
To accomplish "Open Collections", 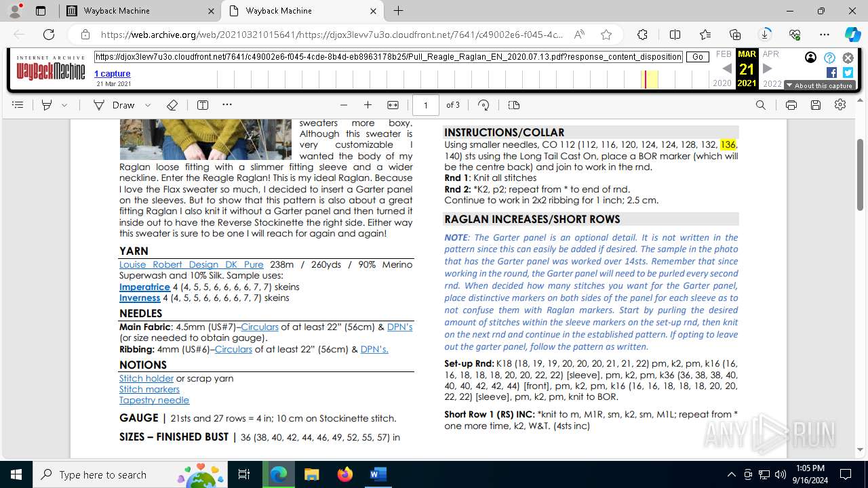I will pos(735,35).
